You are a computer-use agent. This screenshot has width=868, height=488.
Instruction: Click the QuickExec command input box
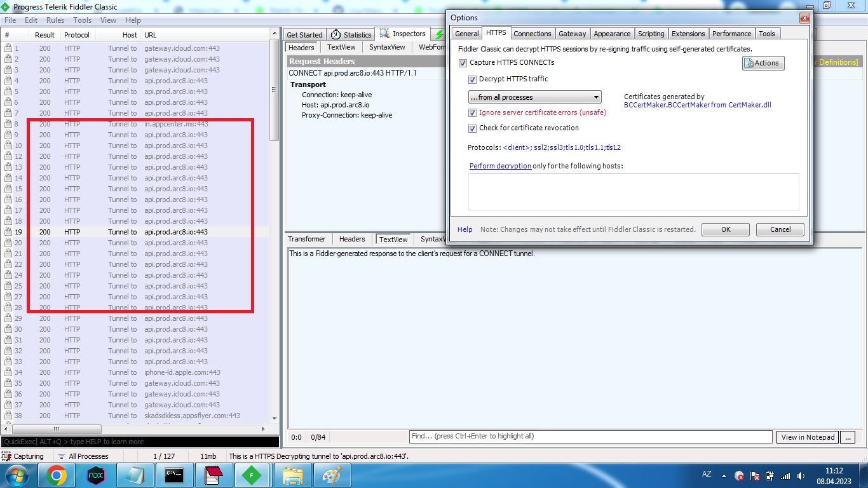(140, 442)
